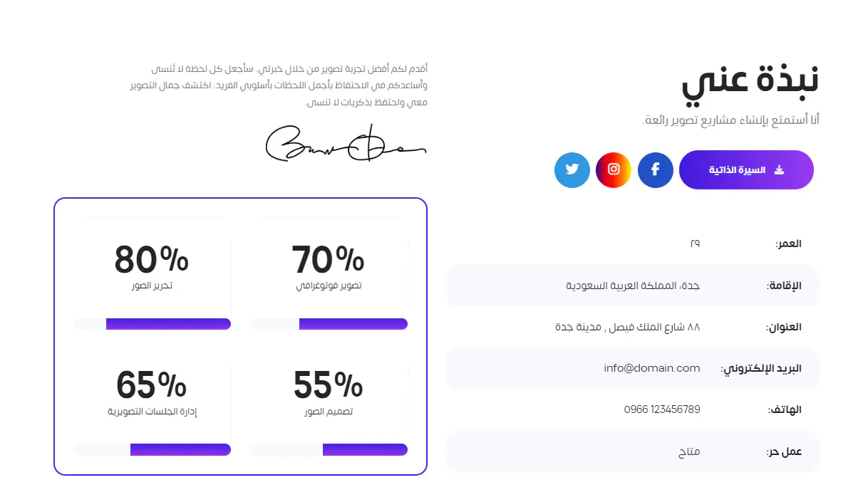
Task: Click the 80% photo editing progress bar
Action: click(x=152, y=324)
